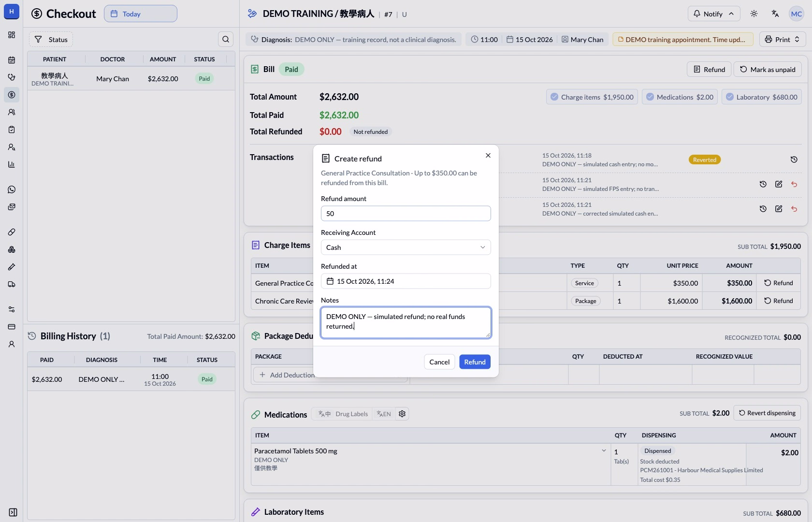The height and width of the screenshot is (522, 812).
Task: Open the WhatsApp icon in sidebar
Action: pos(12,189)
